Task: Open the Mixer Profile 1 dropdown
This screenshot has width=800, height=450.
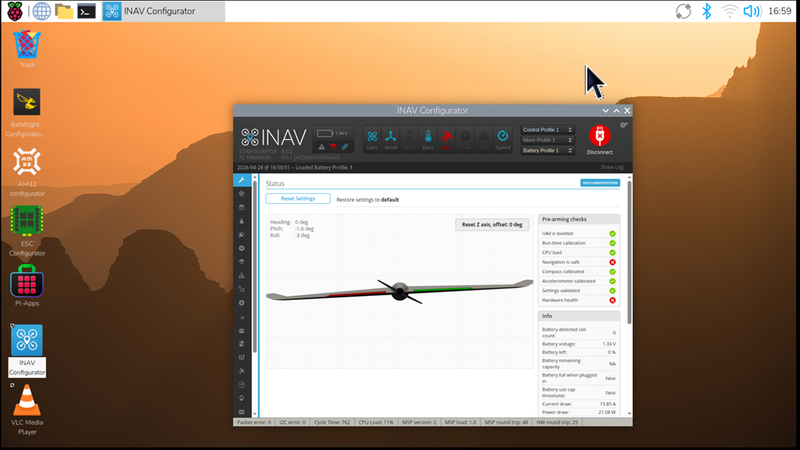Action: pyautogui.click(x=547, y=140)
